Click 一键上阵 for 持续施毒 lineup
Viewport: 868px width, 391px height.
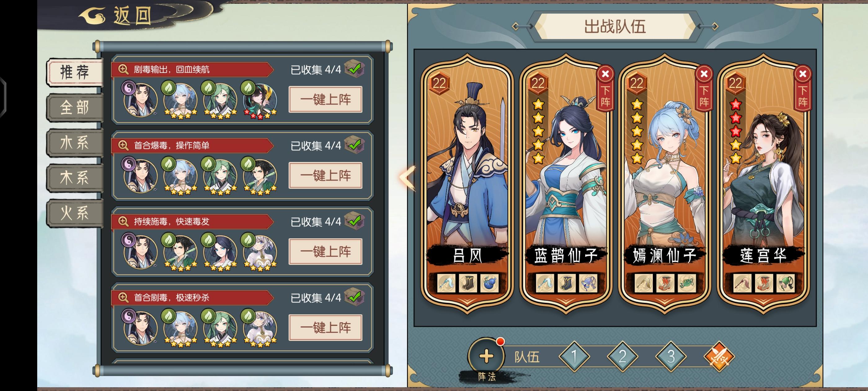pos(325,251)
